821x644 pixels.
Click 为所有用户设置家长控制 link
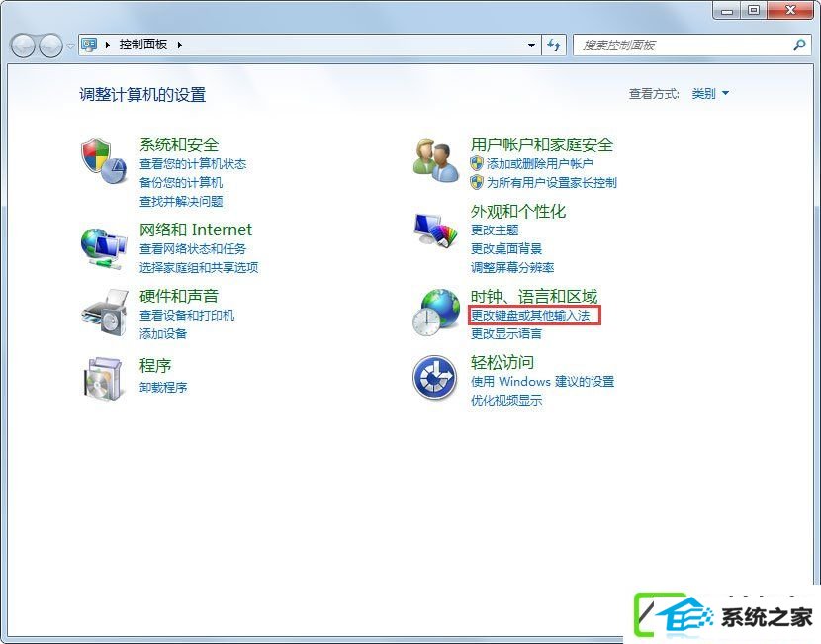pos(552,183)
